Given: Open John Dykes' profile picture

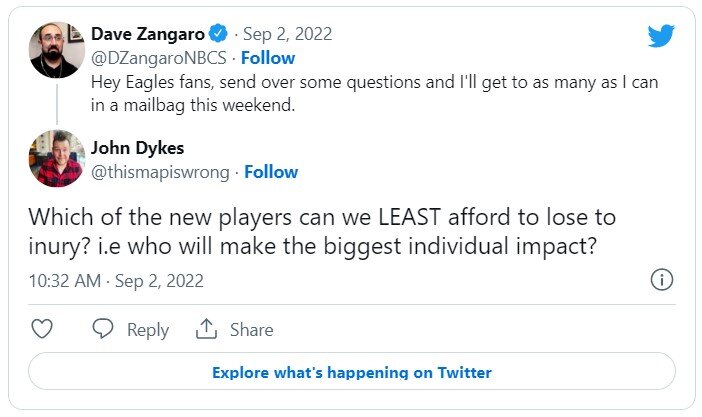Looking at the screenshot, I should click(x=56, y=158).
